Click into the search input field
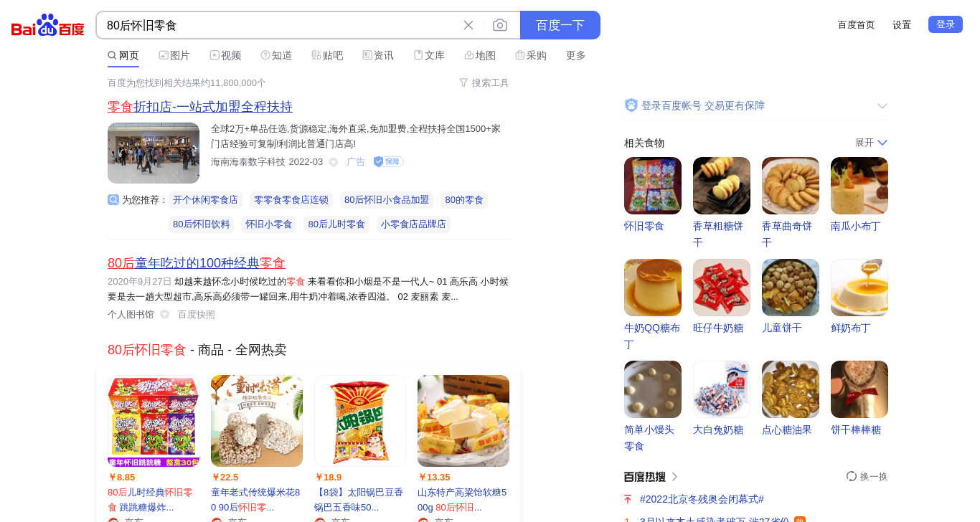 280,25
